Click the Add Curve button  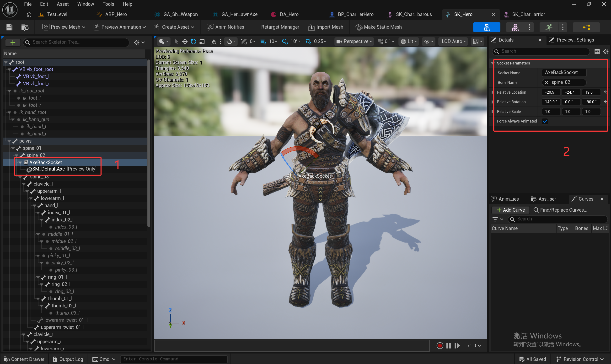[x=510, y=210]
